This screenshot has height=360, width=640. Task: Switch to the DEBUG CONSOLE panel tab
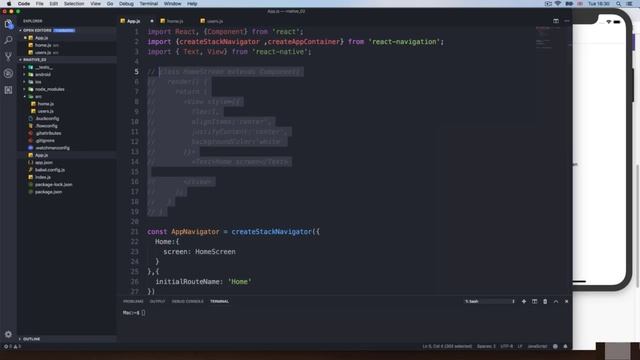(x=187, y=302)
